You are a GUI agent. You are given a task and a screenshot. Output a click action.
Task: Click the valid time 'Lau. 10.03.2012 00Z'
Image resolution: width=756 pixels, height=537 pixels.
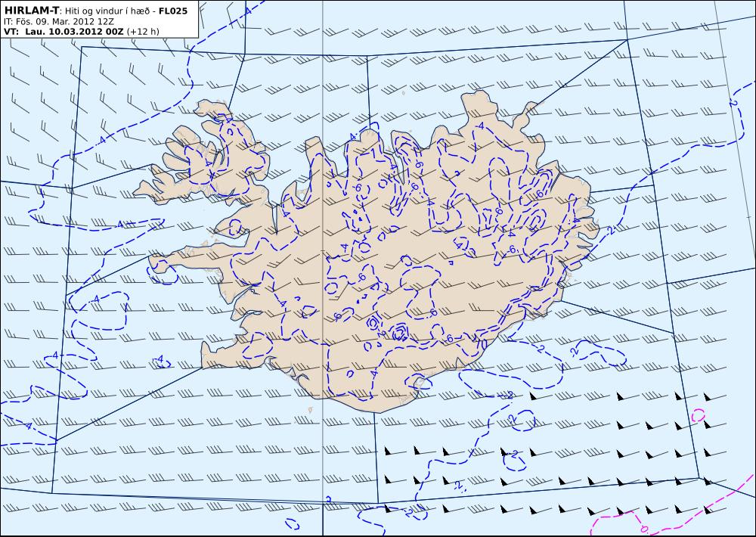click(x=74, y=31)
